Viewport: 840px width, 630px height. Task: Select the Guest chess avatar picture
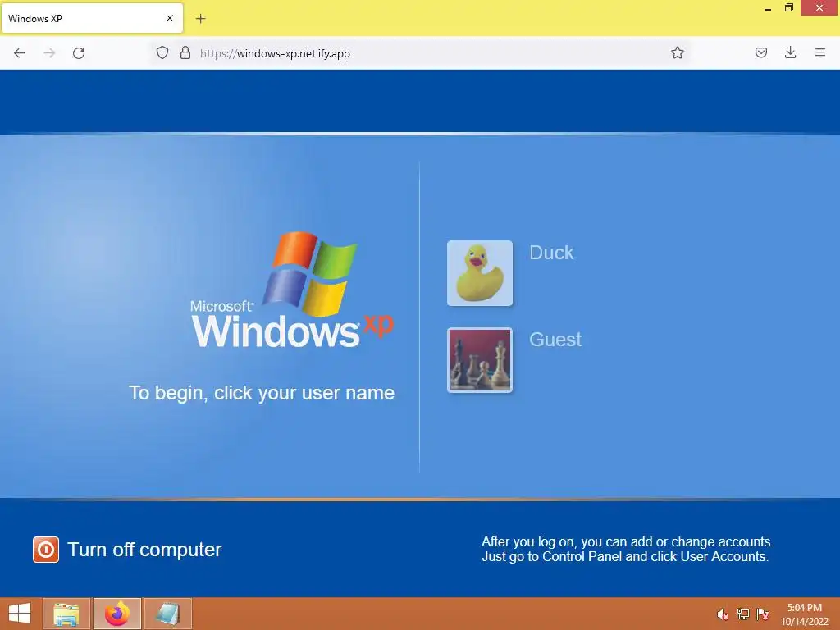pos(479,360)
